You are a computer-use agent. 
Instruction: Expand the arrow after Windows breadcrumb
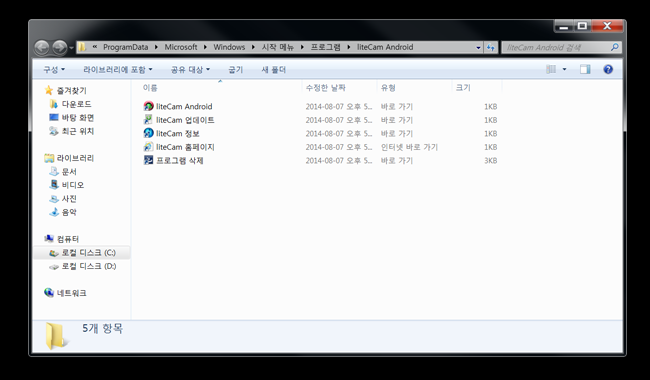(x=253, y=47)
